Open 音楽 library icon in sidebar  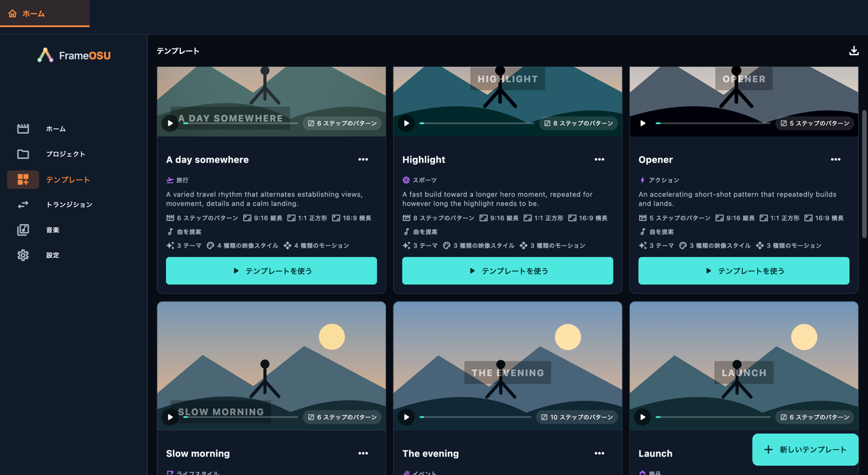click(23, 230)
